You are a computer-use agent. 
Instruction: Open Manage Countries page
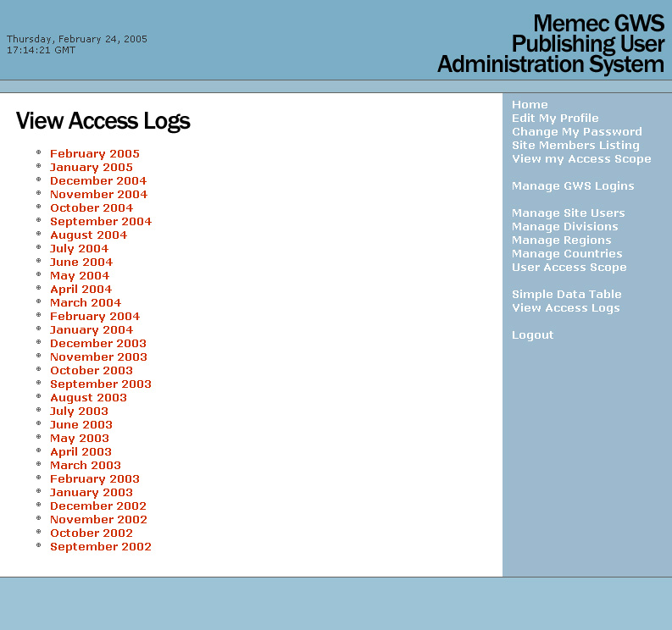point(567,253)
